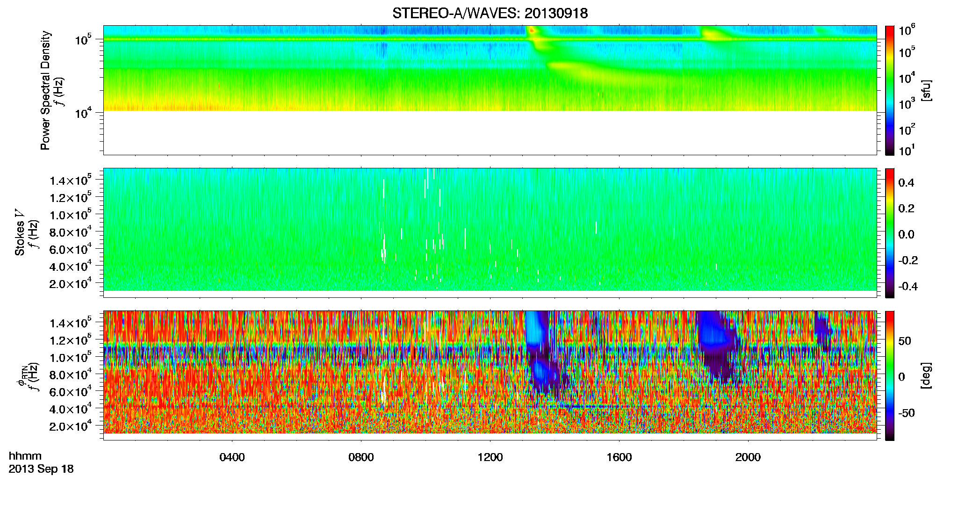The width and height of the screenshot is (980, 505).
Task: Click the -50 label on degree colorbar
Action: click(906, 413)
